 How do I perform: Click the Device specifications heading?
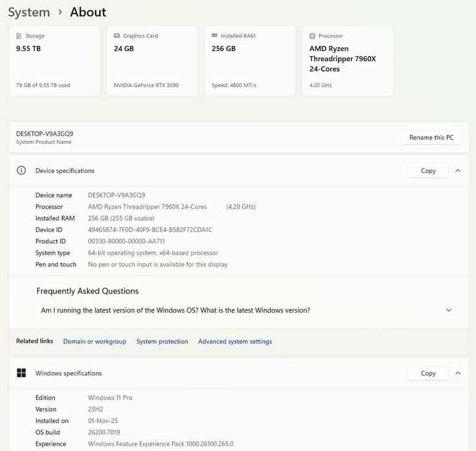click(65, 171)
